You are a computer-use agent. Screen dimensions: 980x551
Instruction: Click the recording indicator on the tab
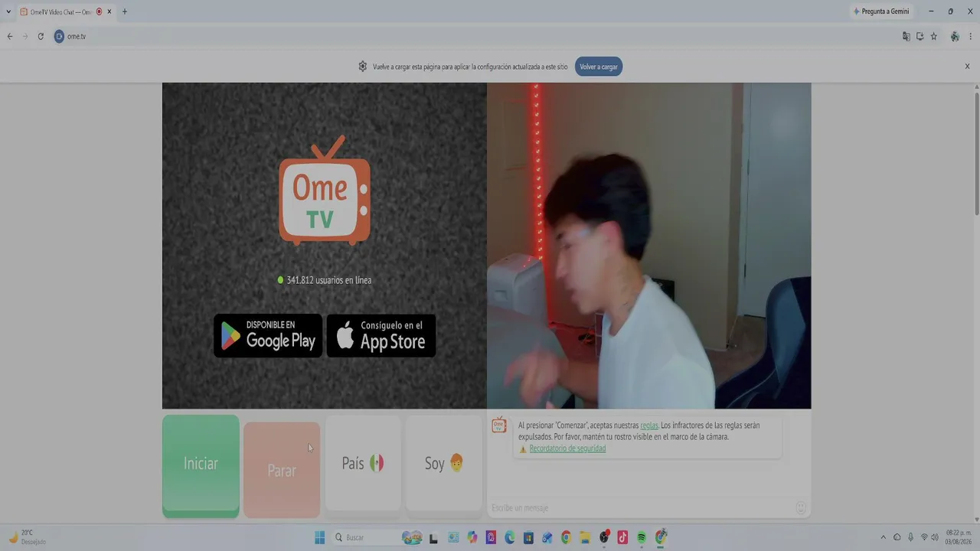99,11
